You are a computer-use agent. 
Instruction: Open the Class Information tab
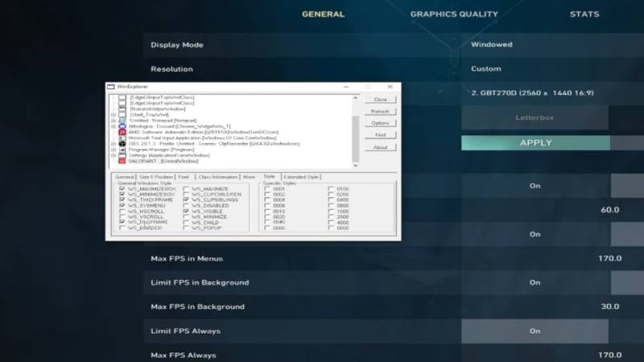218,177
